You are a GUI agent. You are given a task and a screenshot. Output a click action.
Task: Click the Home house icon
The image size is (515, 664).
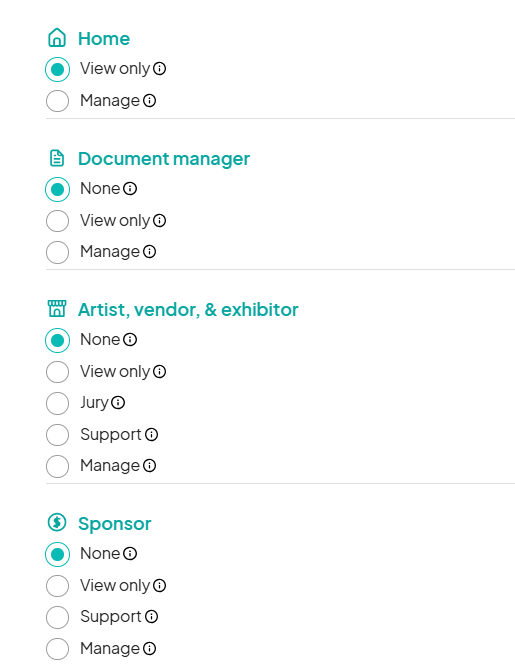click(57, 38)
